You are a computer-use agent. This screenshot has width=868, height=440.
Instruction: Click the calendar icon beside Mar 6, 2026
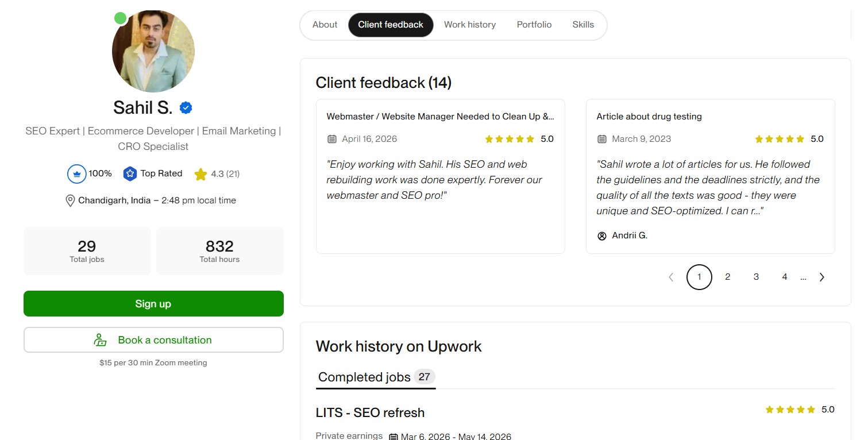point(394,437)
